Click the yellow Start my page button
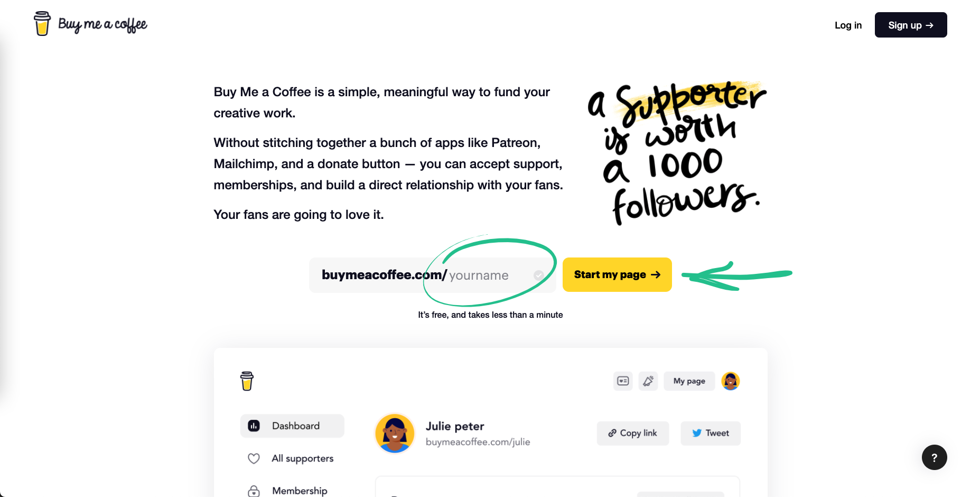 tap(617, 274)
